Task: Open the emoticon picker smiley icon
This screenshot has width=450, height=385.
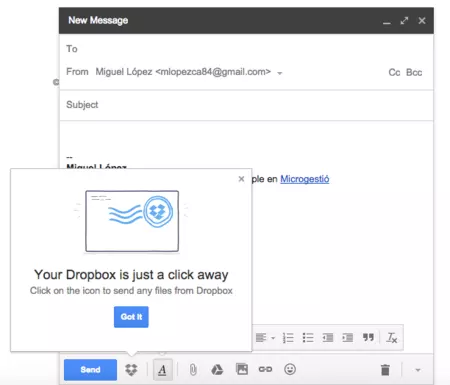Action: 290,369
